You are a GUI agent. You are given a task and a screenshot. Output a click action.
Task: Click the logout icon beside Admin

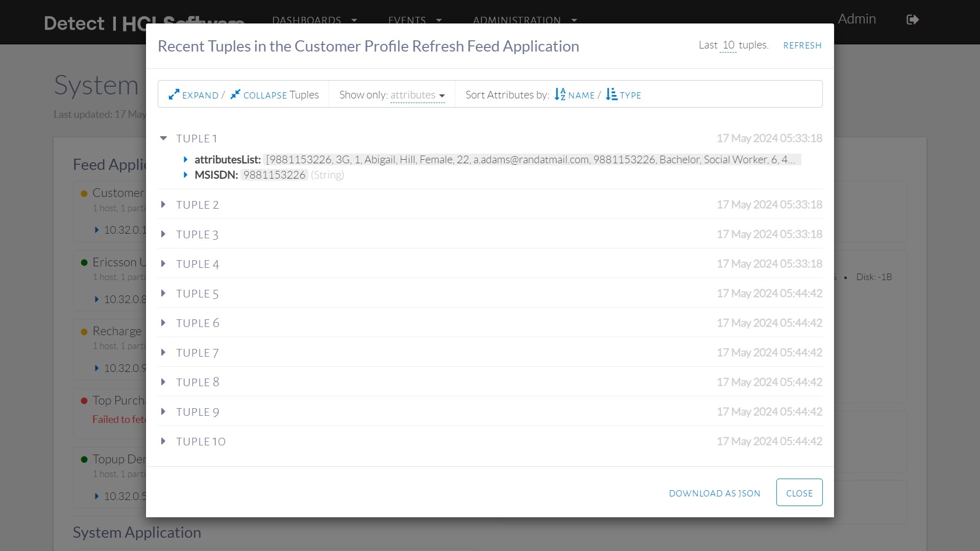point(913,19)
